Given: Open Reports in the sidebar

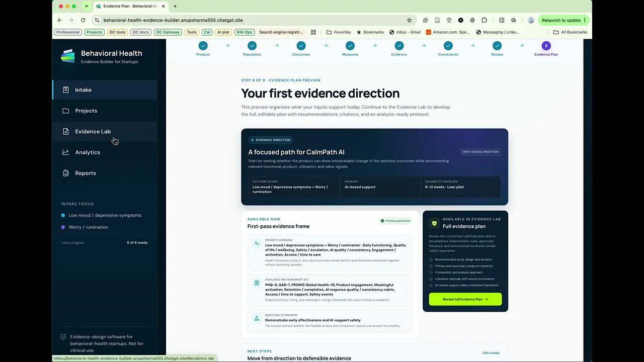Looking at the screenshot, I should pyautogui.click(x=105, y=173).
